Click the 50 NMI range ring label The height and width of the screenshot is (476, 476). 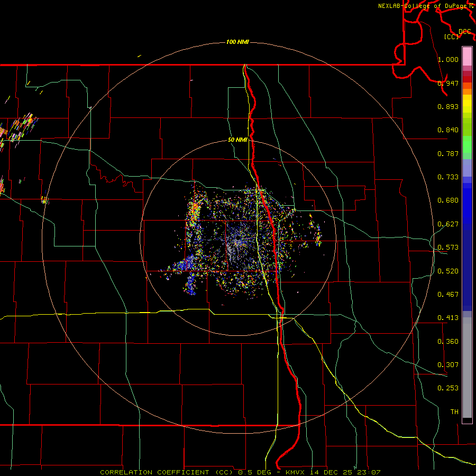[x=237, y=140]
